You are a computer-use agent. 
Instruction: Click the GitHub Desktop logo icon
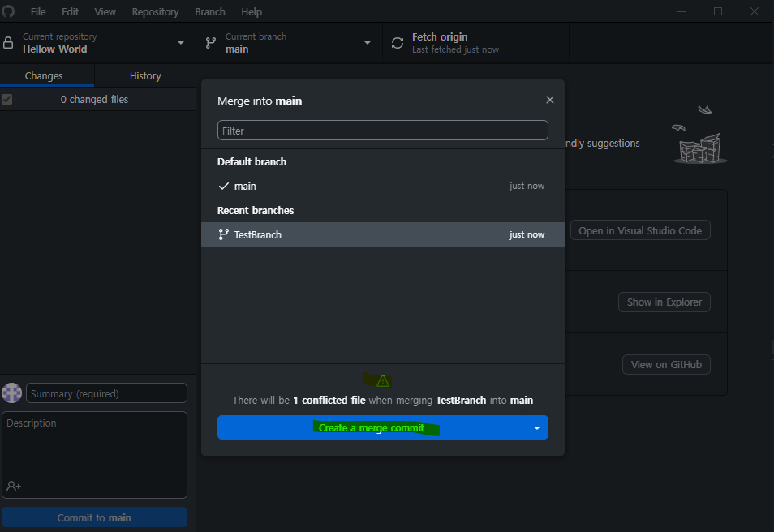coord(8,11)
